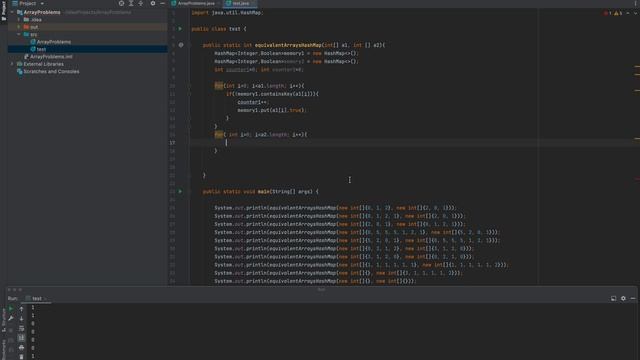
Task: Open Run panel settings gear
Action: 623,298
